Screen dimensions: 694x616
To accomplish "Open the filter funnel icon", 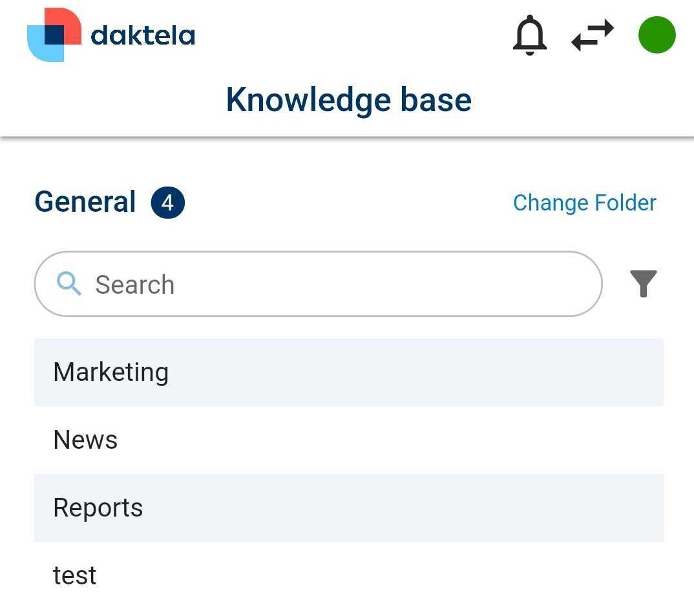I will point(643,283).
